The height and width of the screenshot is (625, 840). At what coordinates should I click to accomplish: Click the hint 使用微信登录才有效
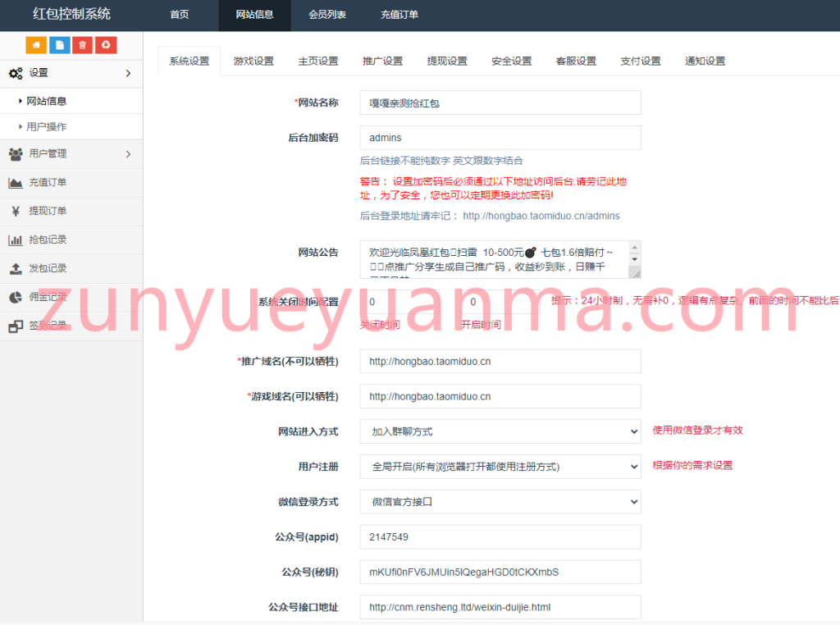pyautogui.click(x=697, y=431)
